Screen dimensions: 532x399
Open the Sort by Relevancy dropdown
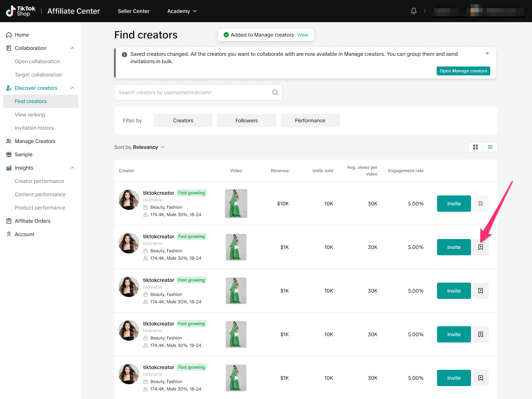139,147
